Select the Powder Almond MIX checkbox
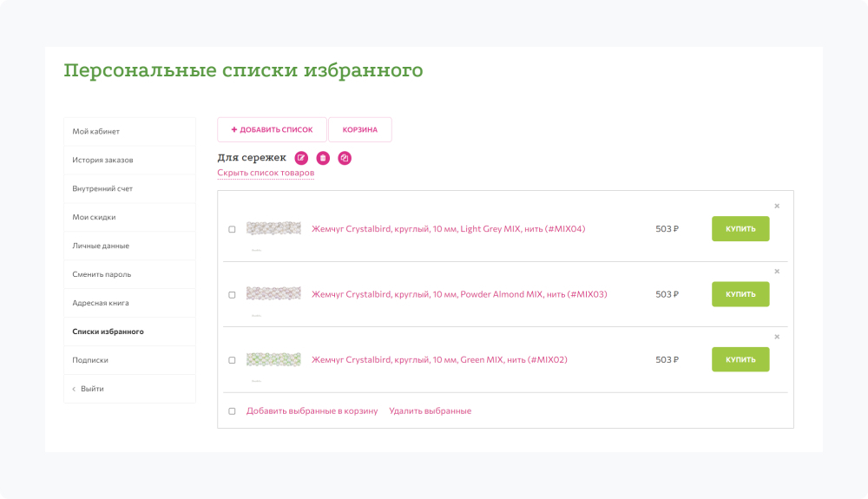868x499 pixels. tap(232, 294)
